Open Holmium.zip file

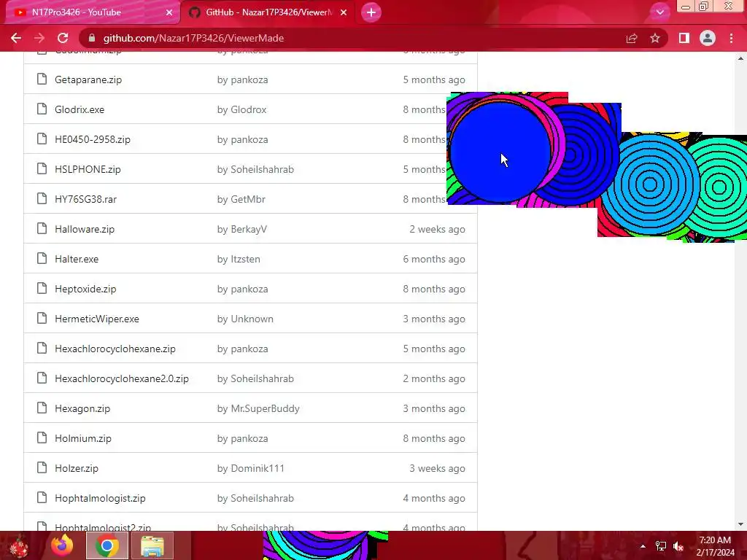[83, 438]
